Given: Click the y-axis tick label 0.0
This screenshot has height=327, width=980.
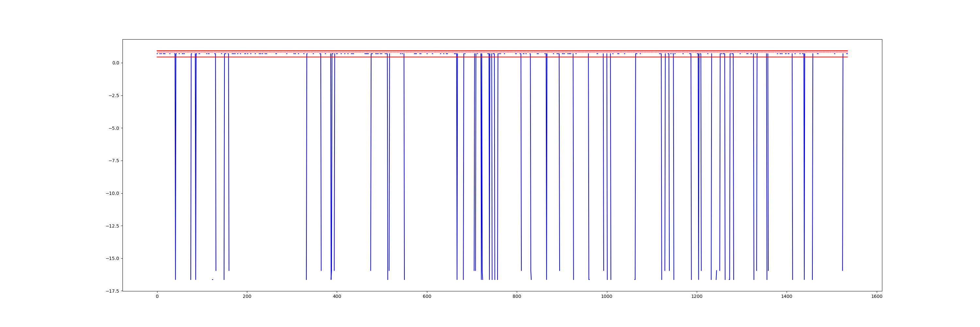Looking at the screenshot, I should pyautogui.click(x=115, y=63).
